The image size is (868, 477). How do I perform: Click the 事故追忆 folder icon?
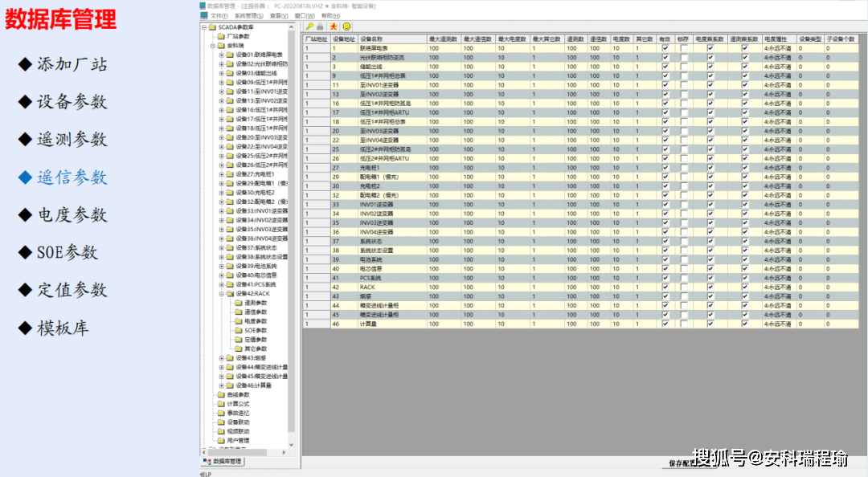coord(222,413)
